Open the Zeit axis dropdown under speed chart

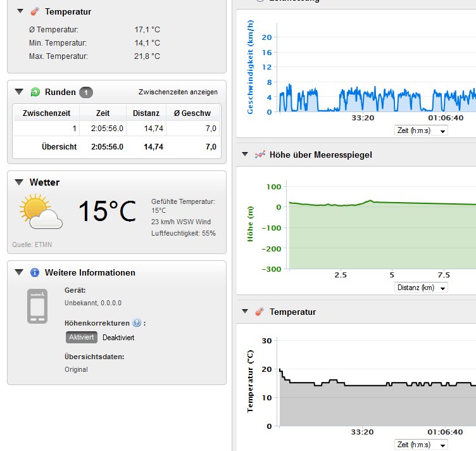pyautogui.click(x=420, y=130)
